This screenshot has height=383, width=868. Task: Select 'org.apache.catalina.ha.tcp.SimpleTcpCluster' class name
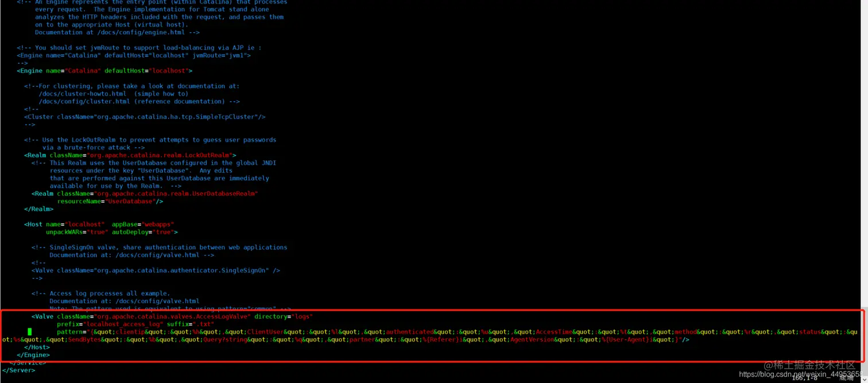(x=176, y=117)
